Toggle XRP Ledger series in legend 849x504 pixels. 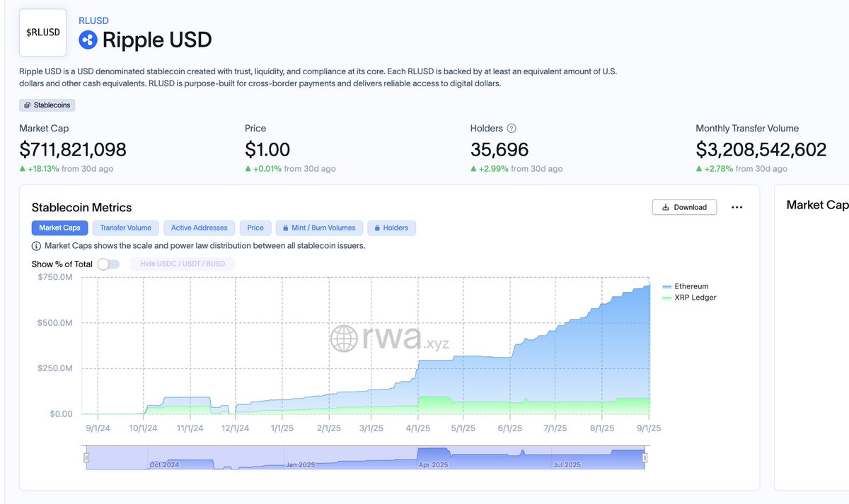pyautogui.click(x=689, y=298)
